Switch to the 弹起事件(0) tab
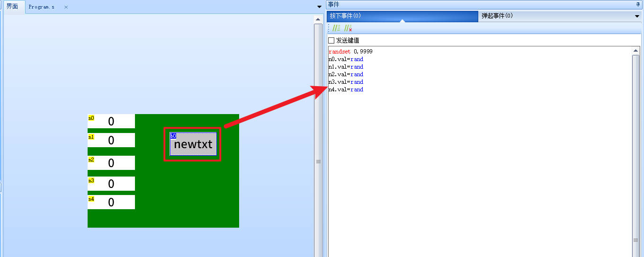 [x=497, y=16]
